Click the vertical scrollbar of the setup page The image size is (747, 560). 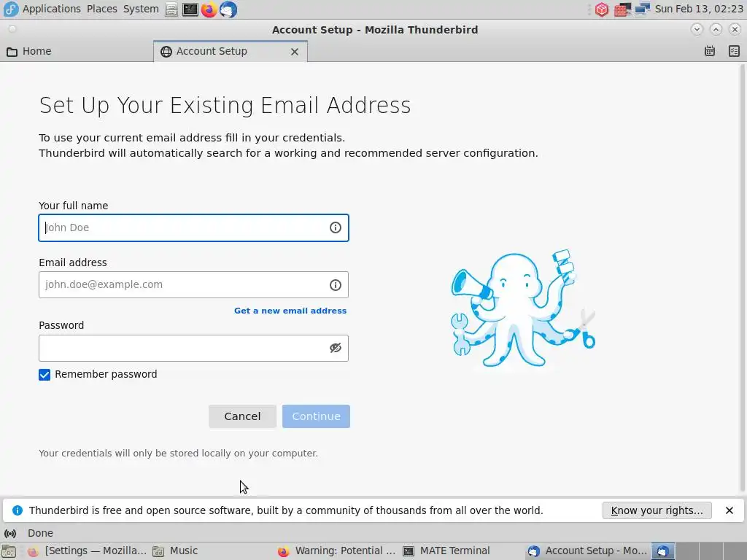[742, 279]
